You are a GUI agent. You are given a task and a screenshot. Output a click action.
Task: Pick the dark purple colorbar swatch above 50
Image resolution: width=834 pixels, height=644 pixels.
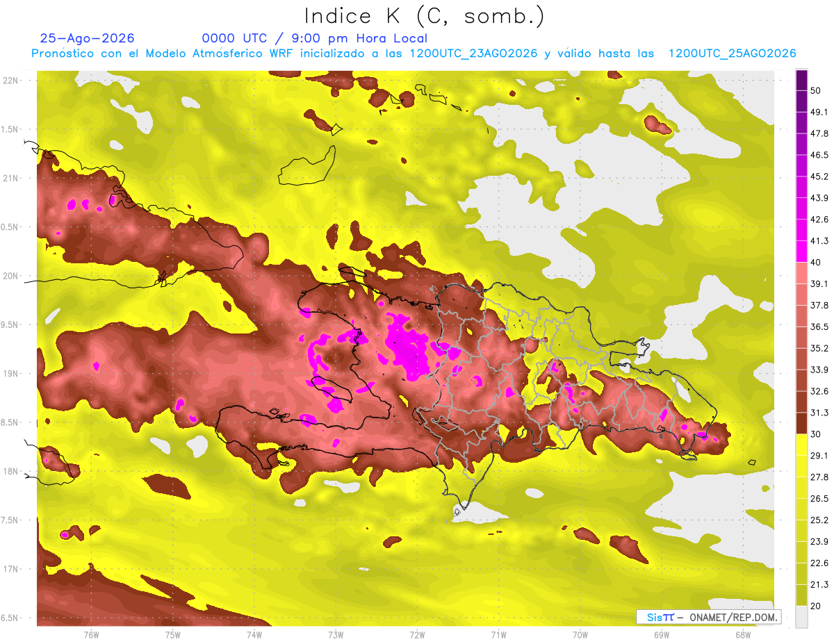point(801,81)
